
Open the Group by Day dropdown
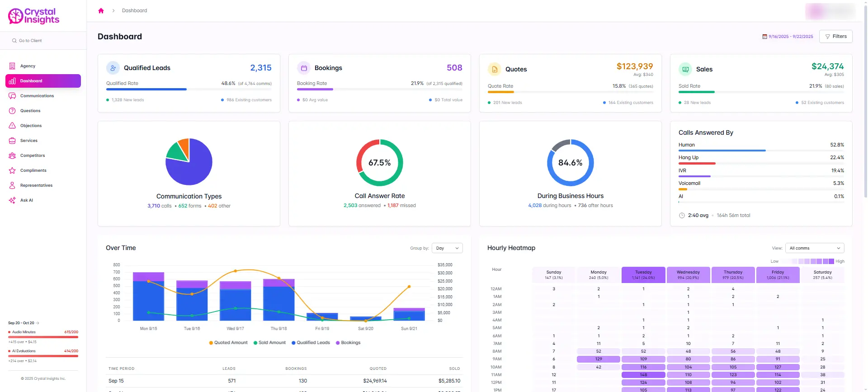(447, 248)
